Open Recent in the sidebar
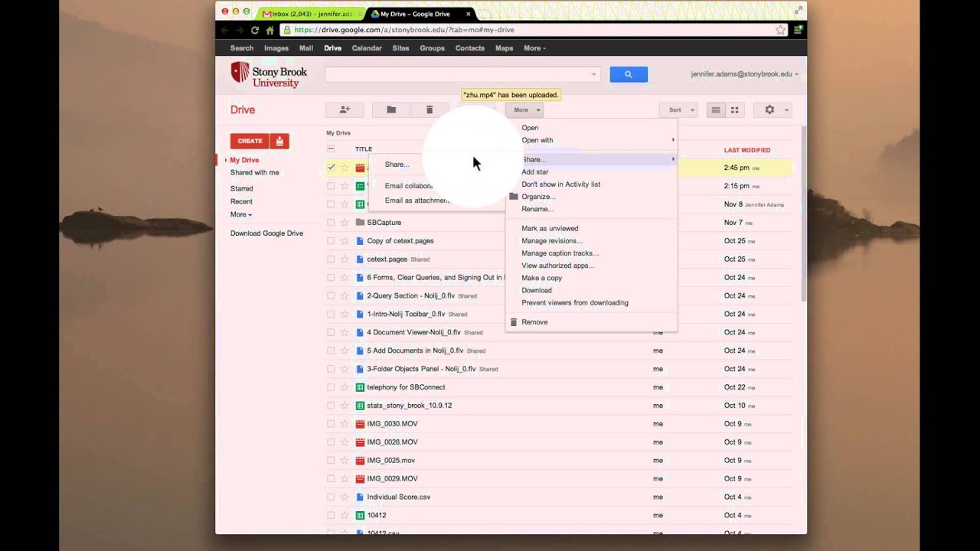Screen dimensions: 980x551 pos(241,201)
